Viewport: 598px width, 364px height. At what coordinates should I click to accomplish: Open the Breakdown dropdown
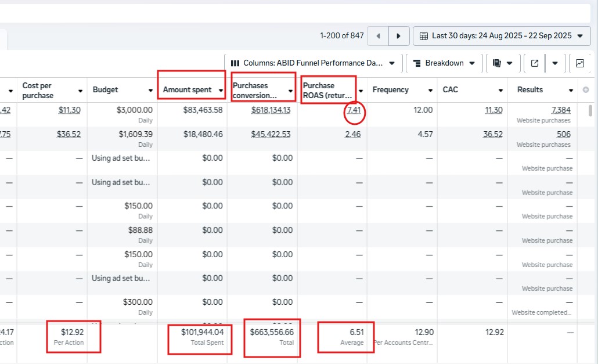(444, 63)
